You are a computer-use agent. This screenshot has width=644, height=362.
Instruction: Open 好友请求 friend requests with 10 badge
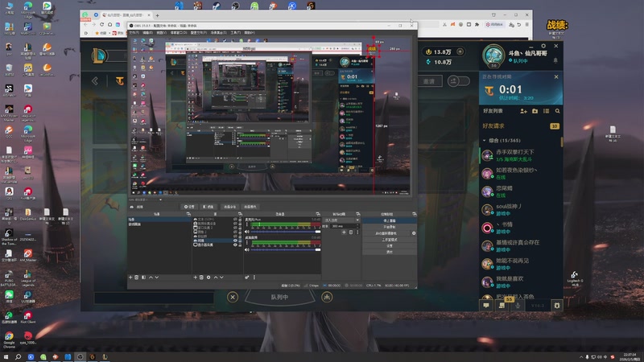point(521,126)
